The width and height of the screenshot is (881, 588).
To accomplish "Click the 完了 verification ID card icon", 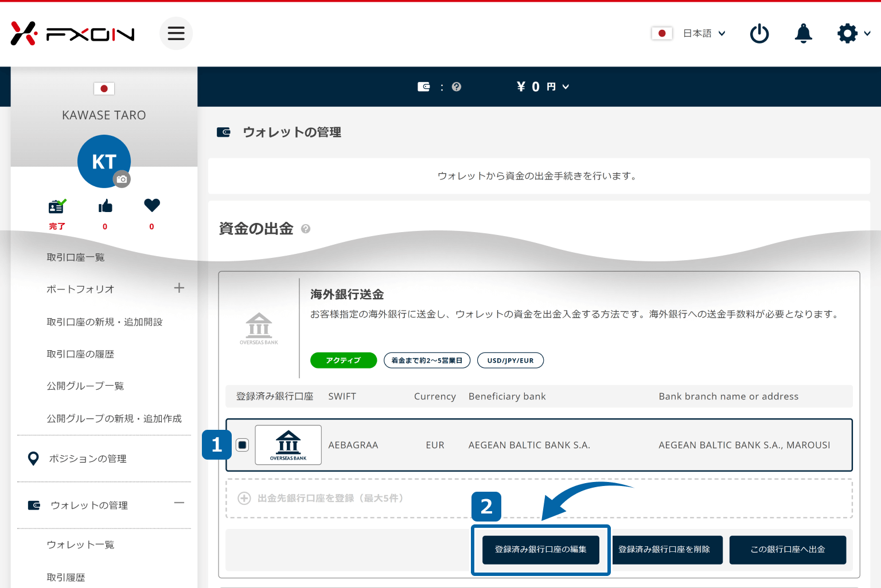I will click(x=57, y=206).
